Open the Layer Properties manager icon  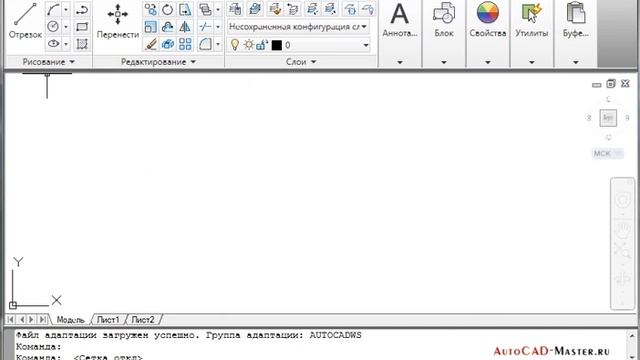coord(235,9)
